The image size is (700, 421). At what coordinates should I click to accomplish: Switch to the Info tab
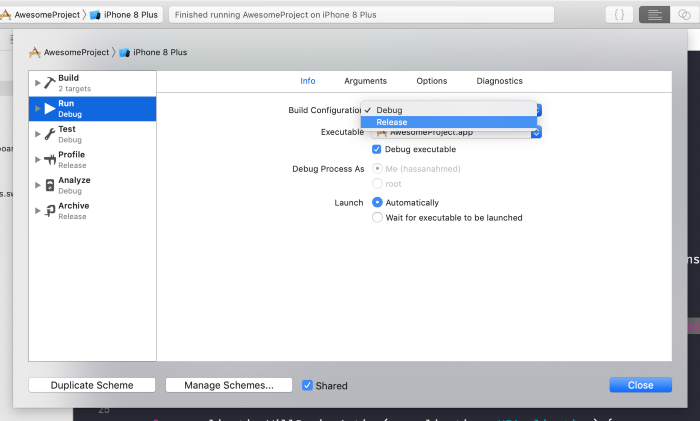coord(308,81)
